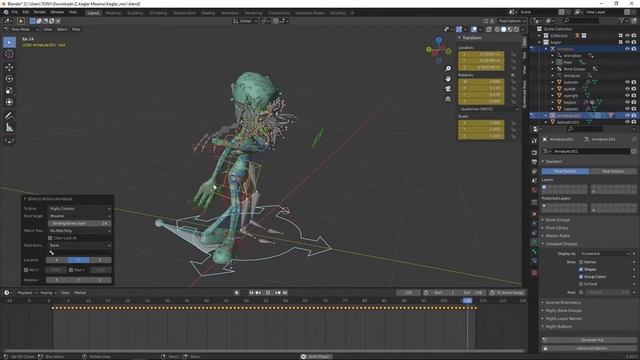This screenshot has width=640, height=360.
Task: Click the outliner filter funnel icon
Action: click(x=622, y=20)
